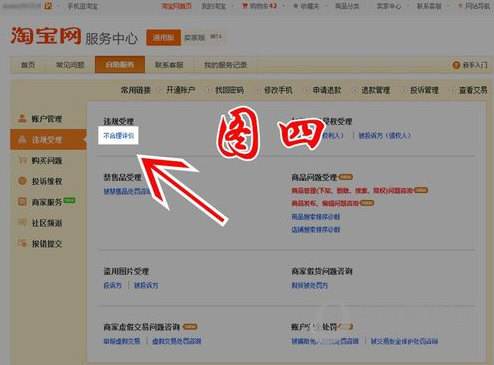494x365 pixels.
Task: Select 账户管理 in the left sidebar
Action: point(47,119)
